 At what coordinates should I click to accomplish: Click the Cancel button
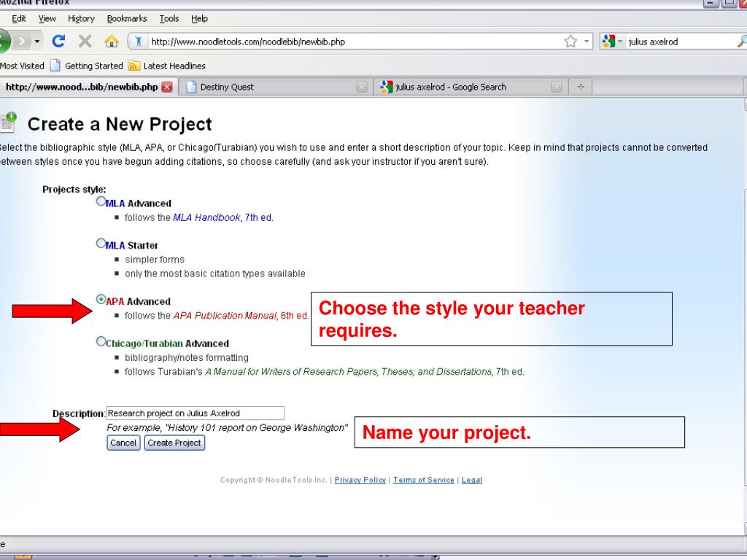point(123,443)
